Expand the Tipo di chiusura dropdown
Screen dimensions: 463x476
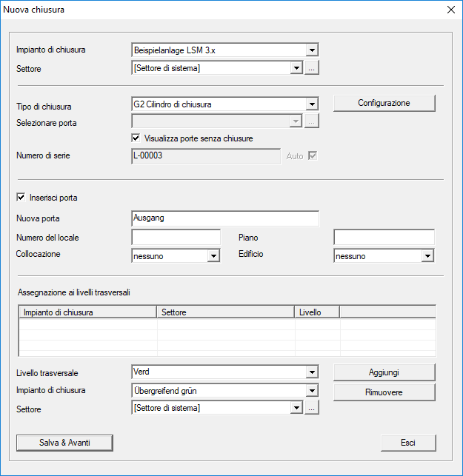point(312,104)
